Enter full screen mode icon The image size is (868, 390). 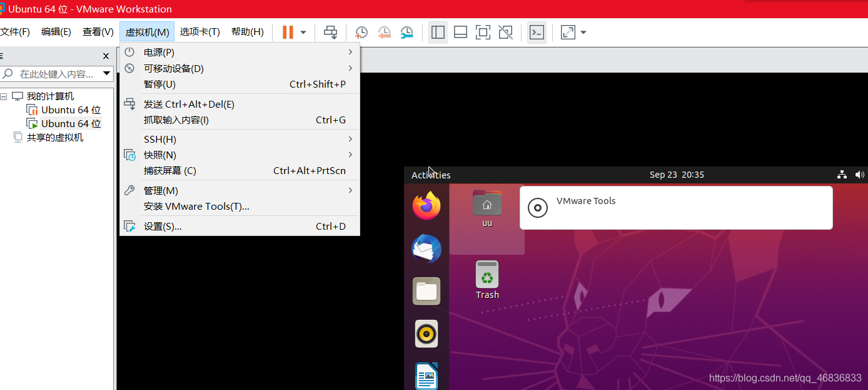[x=483, y=33]
